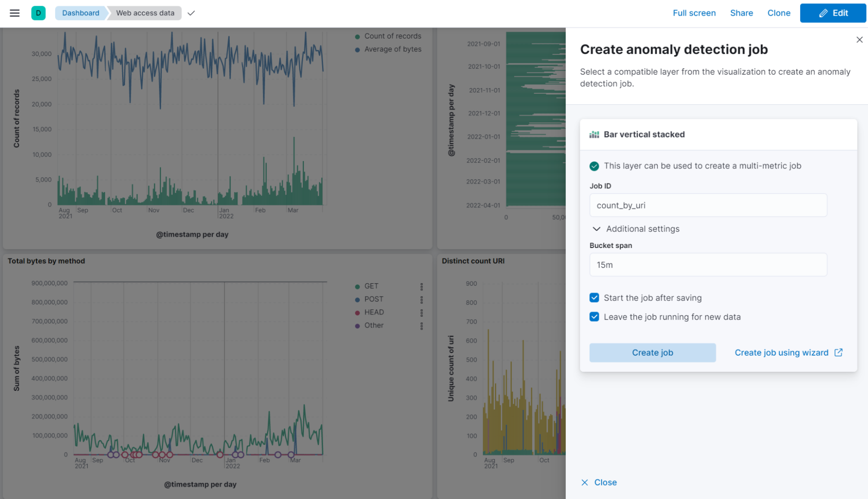This screenshot has height=499, width=868.
Task: Open legend options for the HEAD series
Action: (x=422, y=312)
